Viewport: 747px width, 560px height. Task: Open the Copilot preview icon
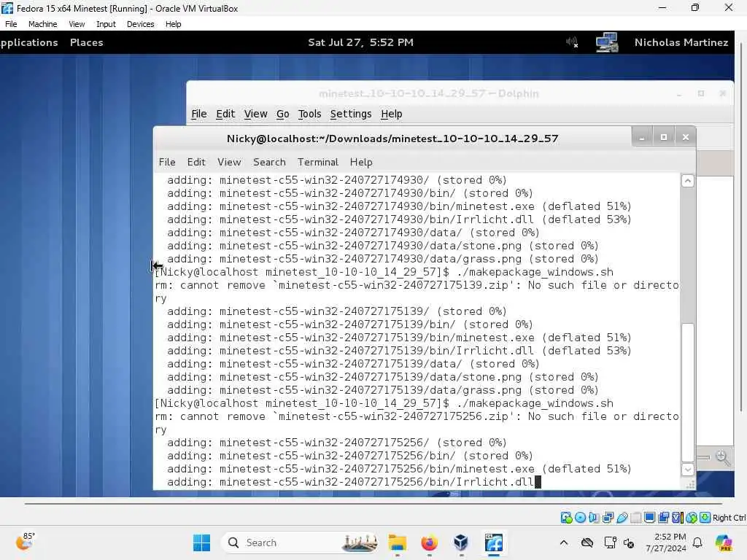(x=723, y=542)
